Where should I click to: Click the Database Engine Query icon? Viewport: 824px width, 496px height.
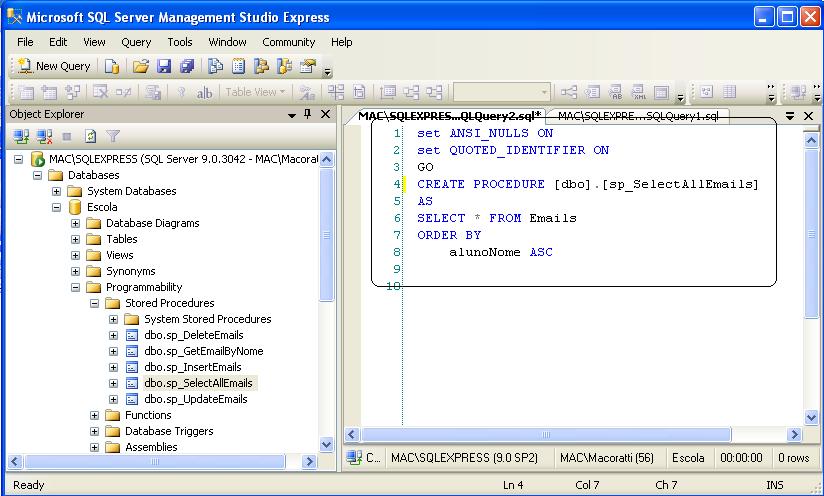(x=111, y=66)
